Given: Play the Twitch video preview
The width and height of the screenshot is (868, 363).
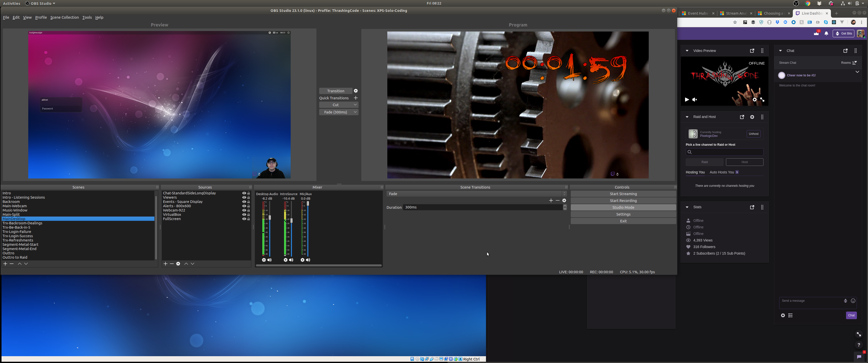Looking at the screenshot, I should tap(687, 100).
